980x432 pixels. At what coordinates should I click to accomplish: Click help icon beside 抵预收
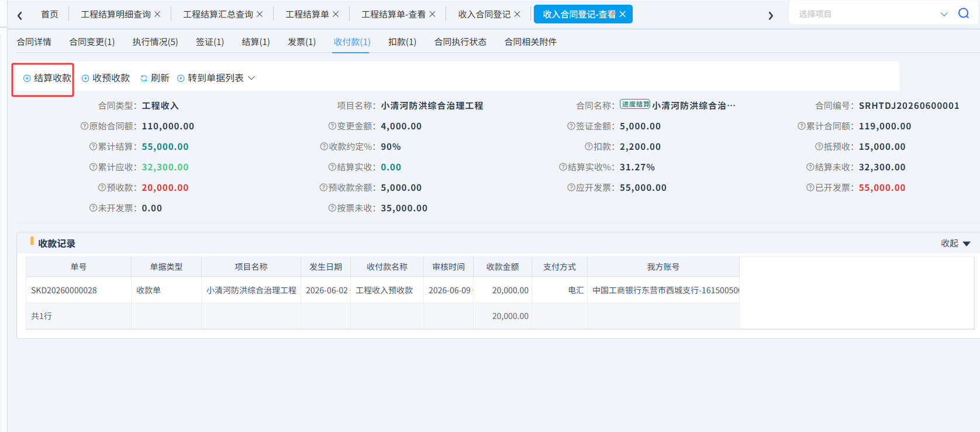click(819, 146)
